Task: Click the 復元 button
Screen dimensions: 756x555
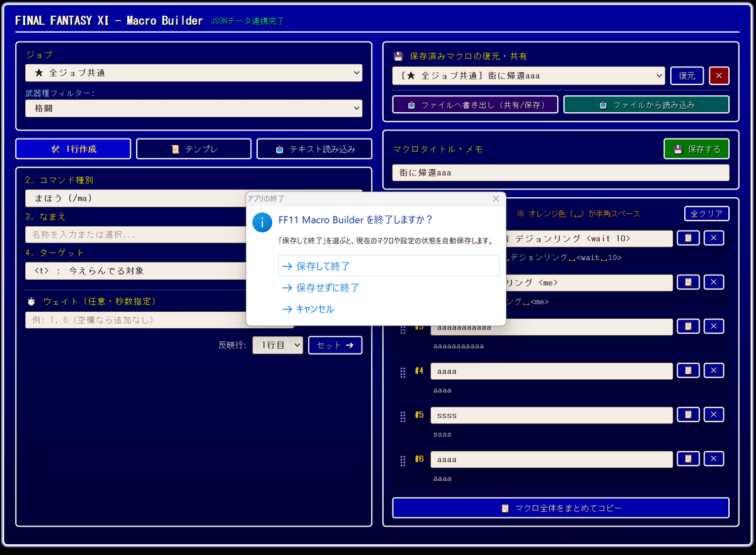Action: pos(687,76)
